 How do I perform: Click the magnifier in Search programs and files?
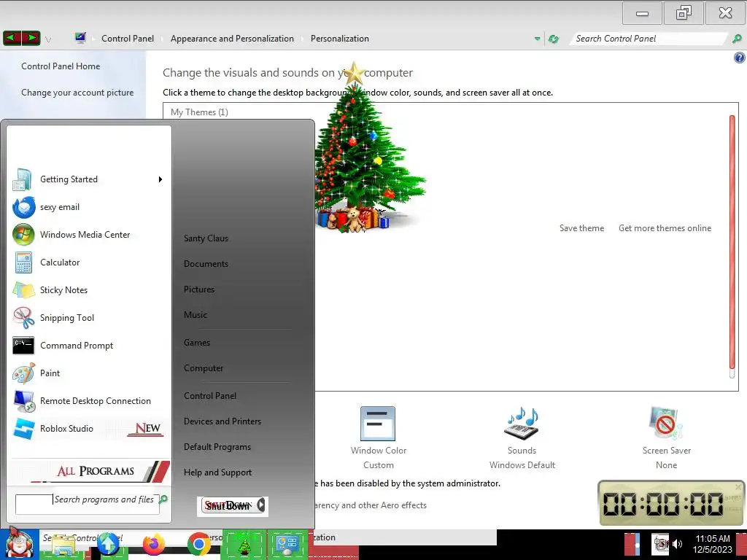coord(163,499)
